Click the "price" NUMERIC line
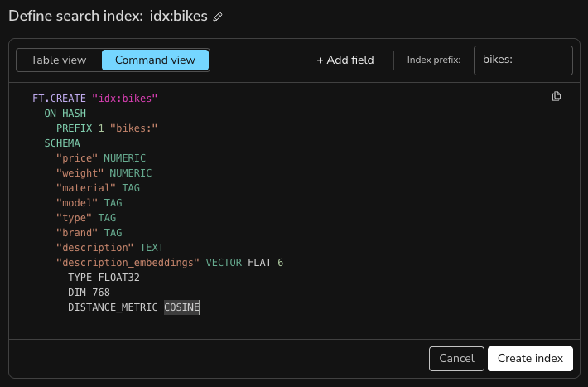Image resolution: width=588 pixels, height=387 pixels. pos(101,158)
